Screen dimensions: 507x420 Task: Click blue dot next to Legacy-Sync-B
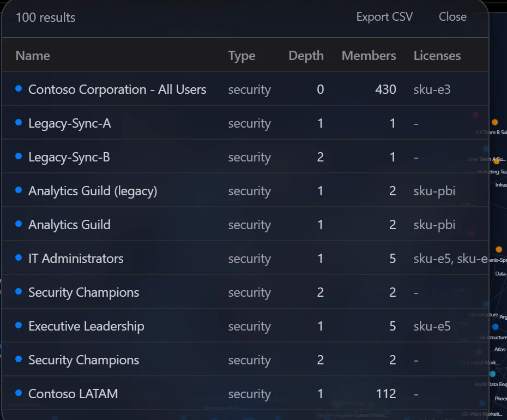tap(19, 156)
